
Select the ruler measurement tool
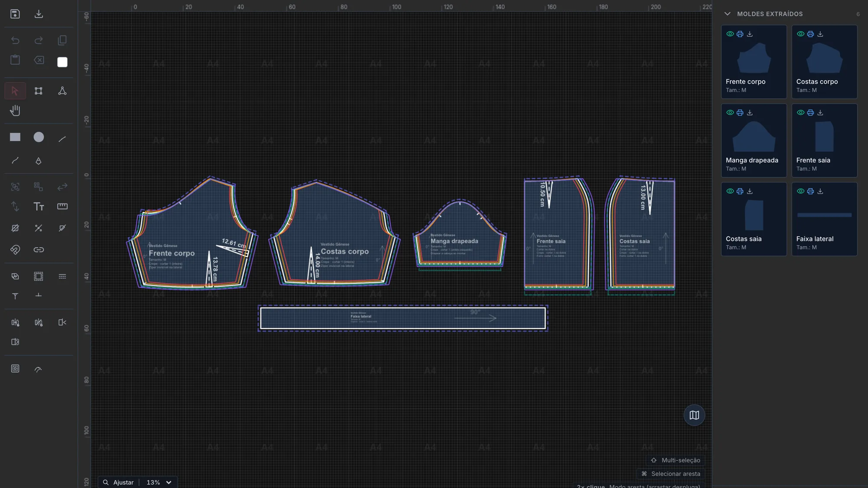point(62,206)
